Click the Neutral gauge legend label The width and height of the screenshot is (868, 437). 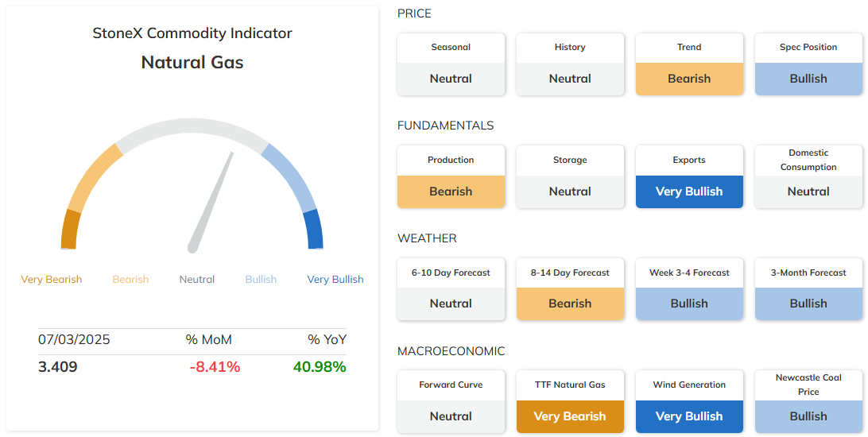197,280
